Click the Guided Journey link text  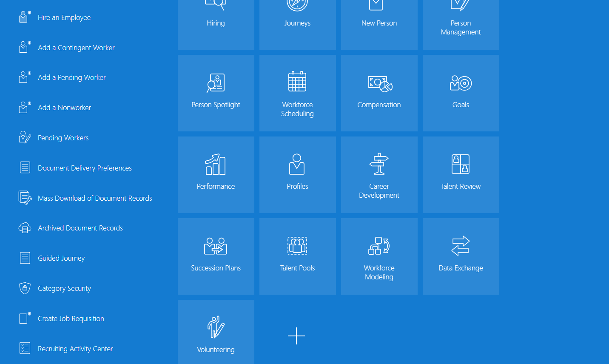point(61,258)
